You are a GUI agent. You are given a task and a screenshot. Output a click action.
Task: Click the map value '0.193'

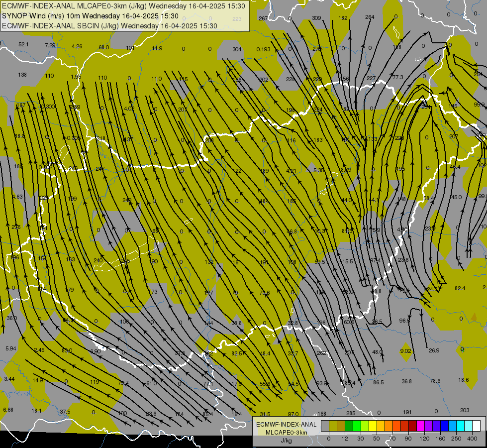(263, 49)
